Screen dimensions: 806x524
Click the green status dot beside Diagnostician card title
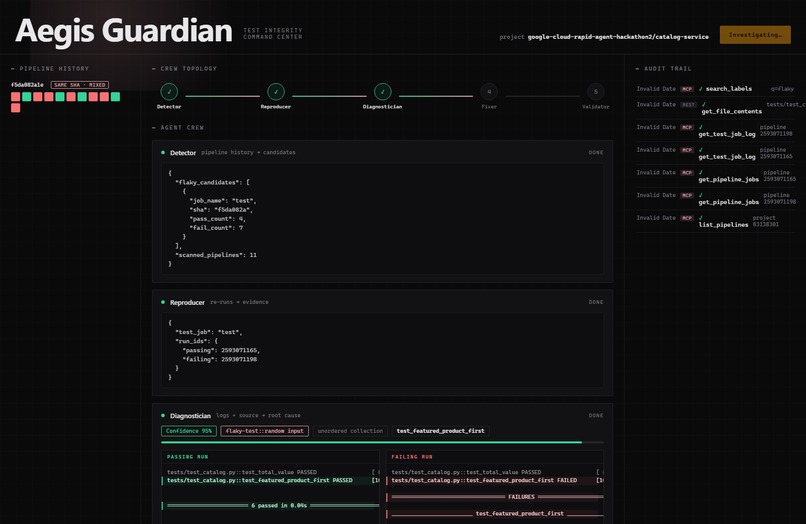click(x=163, y=415)
